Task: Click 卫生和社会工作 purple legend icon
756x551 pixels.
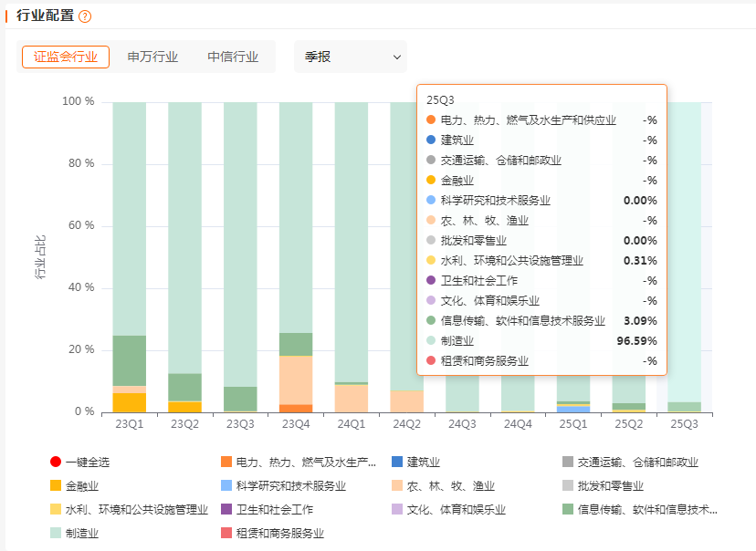Action: click(x=227, y=510)
